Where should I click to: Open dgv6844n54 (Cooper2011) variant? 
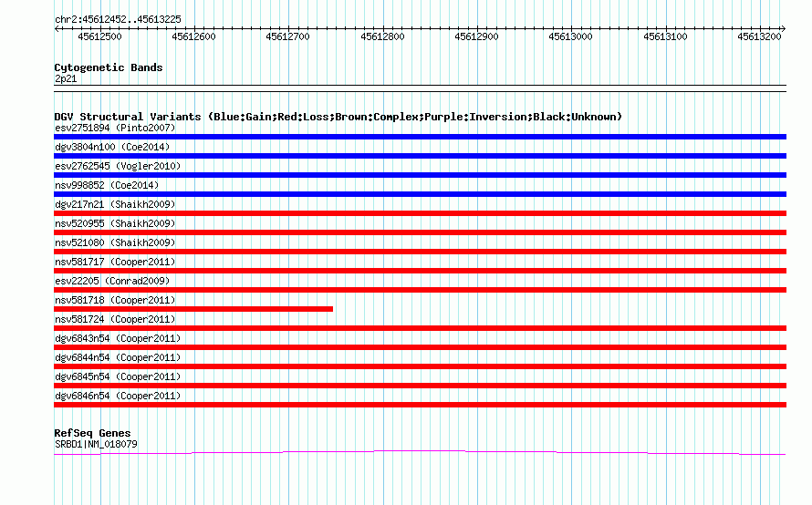click(x=118, y=357)
